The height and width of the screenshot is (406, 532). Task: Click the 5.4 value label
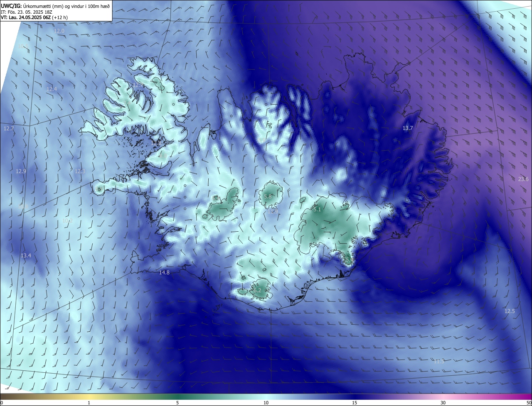349,260
